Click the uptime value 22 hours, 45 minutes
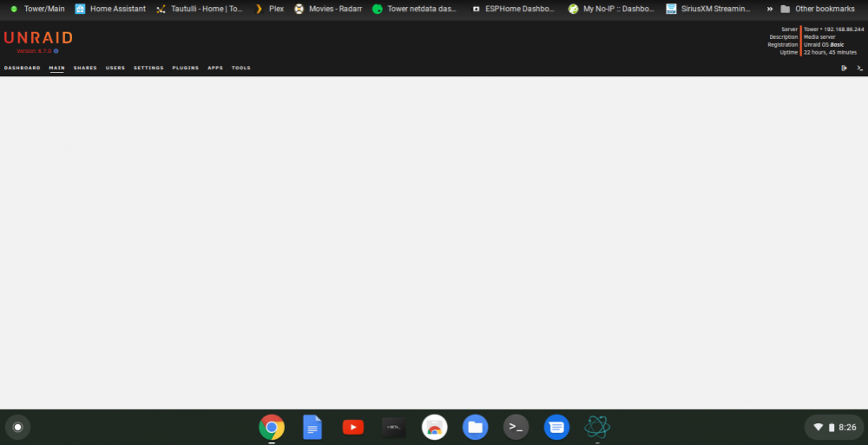The height and width of the screenshot is (445, 868). click(830, 52)
